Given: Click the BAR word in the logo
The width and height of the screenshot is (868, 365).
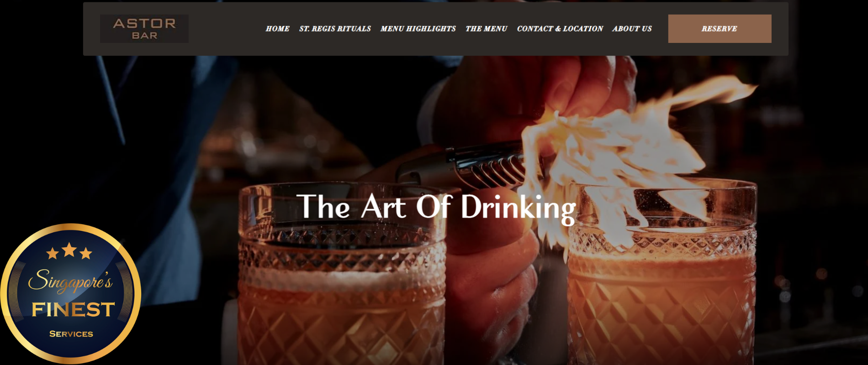Looking at the screenshot, I should [x=145, y=36].
